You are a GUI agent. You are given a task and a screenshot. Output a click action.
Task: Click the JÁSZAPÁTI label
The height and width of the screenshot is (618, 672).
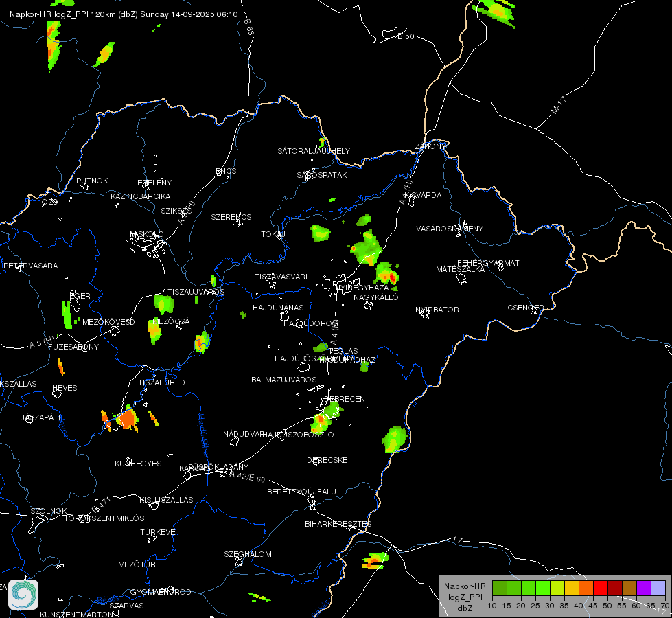[40, 417]
